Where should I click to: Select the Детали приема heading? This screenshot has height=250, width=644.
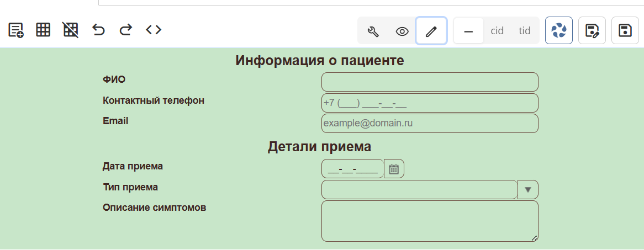320,147
